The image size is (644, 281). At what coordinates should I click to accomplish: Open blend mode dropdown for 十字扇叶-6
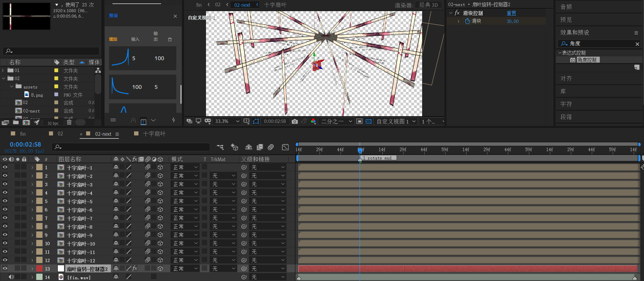pyautogui.click(x=185, y=209)
